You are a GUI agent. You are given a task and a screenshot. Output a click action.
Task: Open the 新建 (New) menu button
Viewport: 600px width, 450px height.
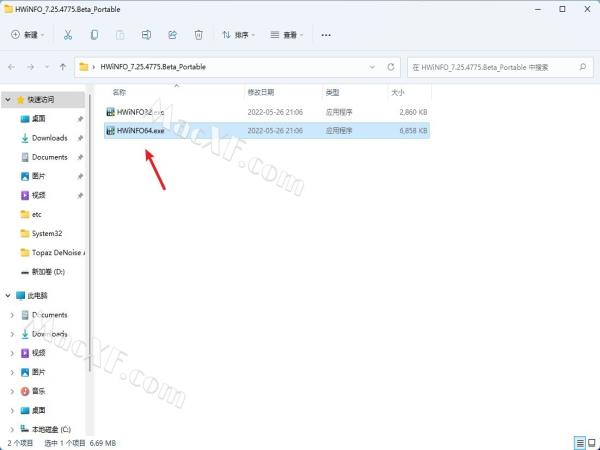point(28,35)
